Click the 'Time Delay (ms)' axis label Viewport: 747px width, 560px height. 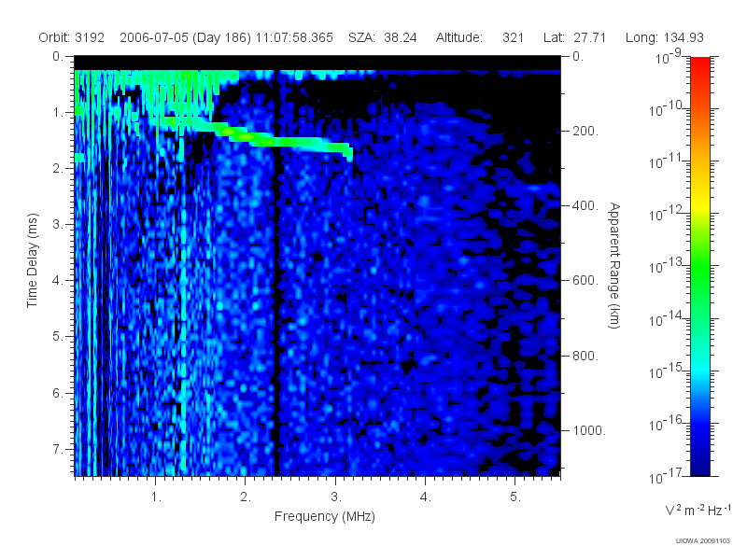click(x=32, y=260)
